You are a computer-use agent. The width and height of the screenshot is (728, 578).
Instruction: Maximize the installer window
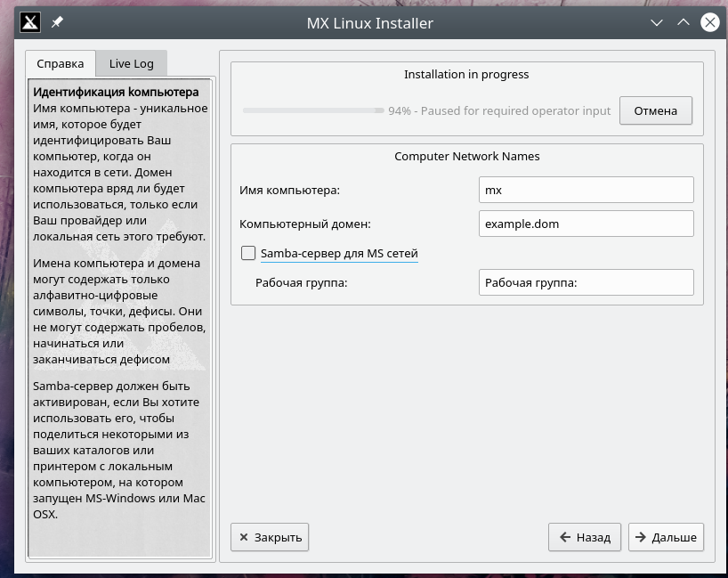(x=683, y=23)
